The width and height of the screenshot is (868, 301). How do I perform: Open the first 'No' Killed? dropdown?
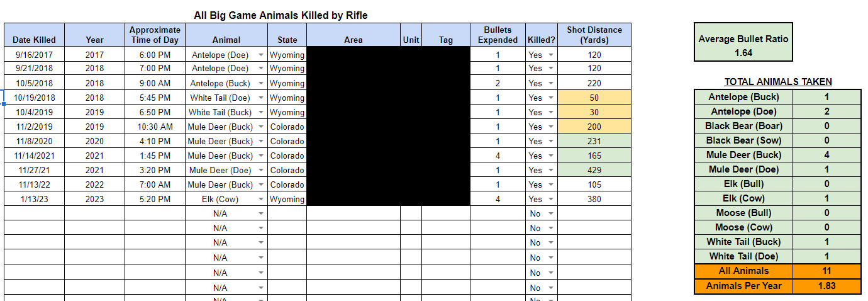pos(551,213)
